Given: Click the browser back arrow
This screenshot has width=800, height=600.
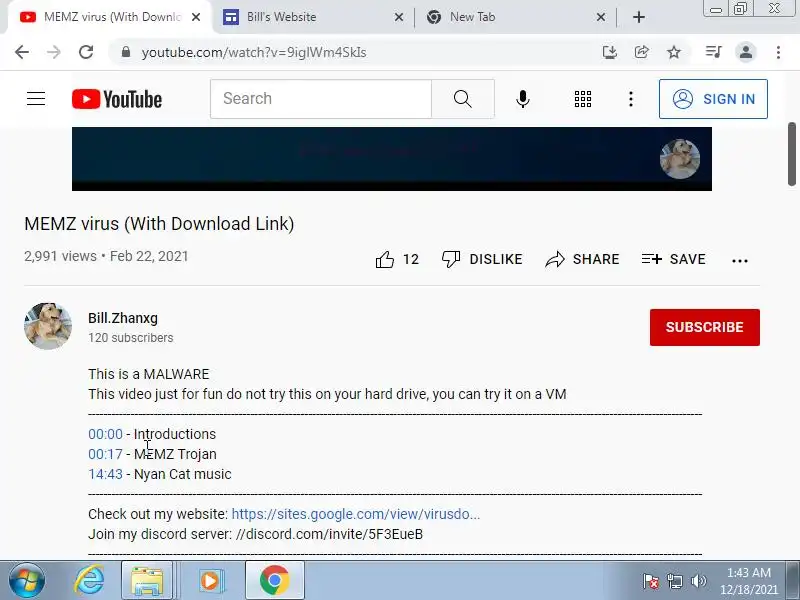Looking at the screenshot, I should pos(22,52).
